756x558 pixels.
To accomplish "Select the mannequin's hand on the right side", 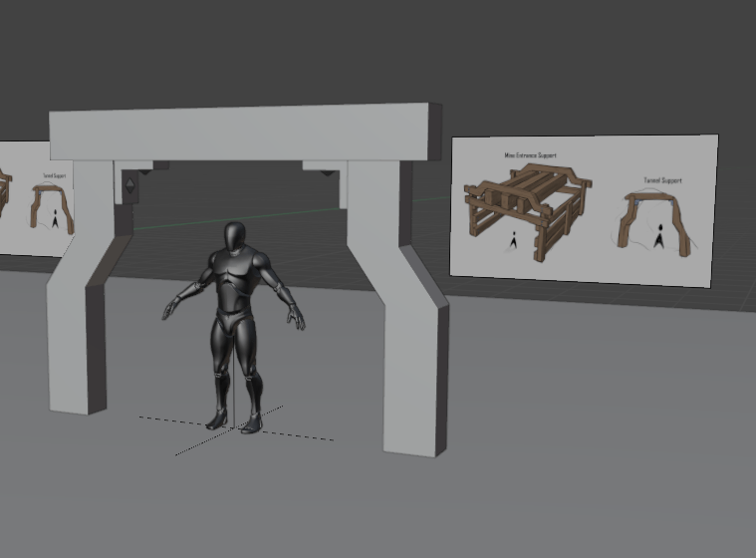I will click(298, 321).
